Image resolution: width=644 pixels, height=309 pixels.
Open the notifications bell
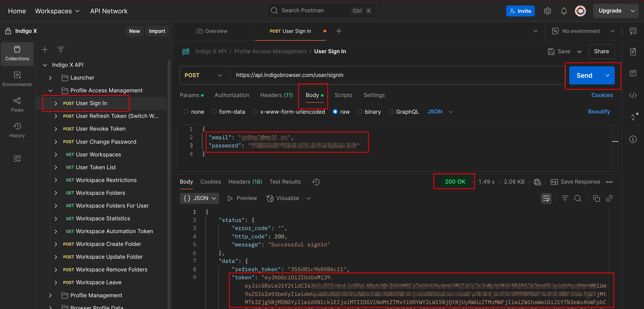coord(564,11)
